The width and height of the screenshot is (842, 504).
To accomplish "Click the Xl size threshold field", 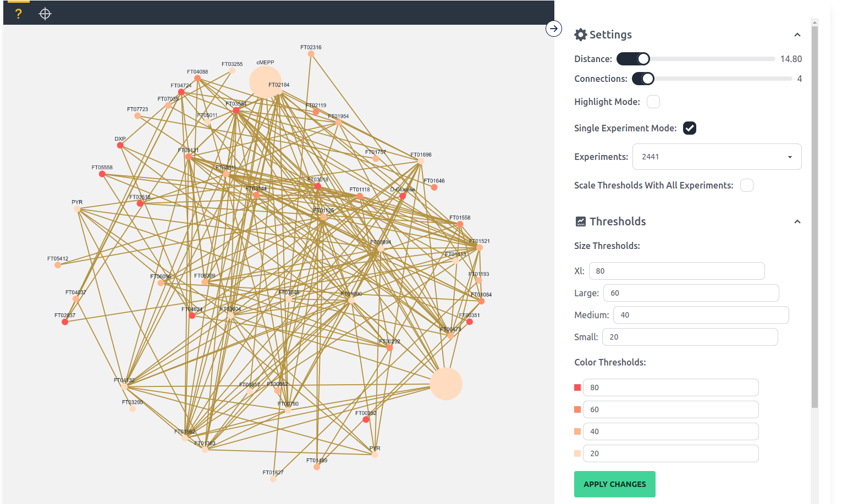I will pos(676,271).
